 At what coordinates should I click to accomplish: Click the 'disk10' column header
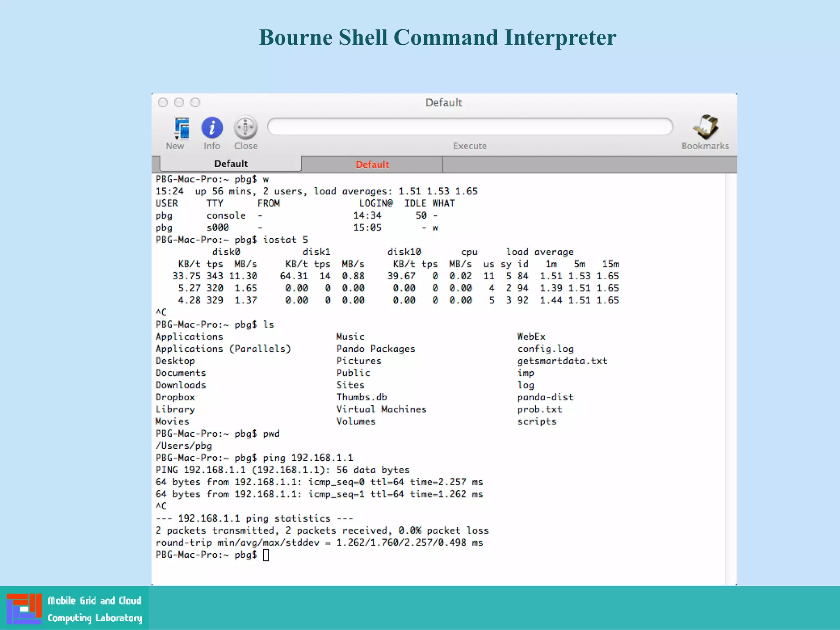pos(404,251)
